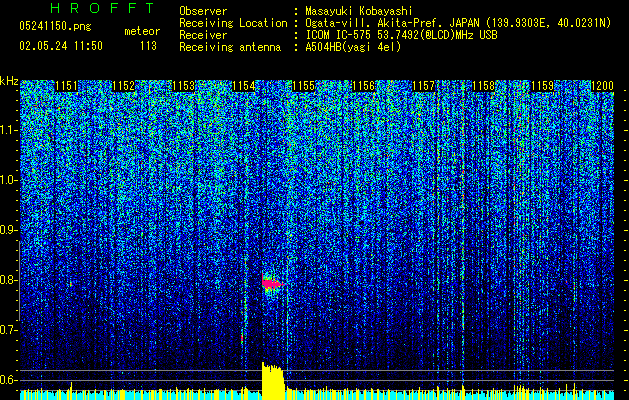This screenshot has height=400, width=629.
Task: Click the meteor count value 113
Action: pos(148,46)
